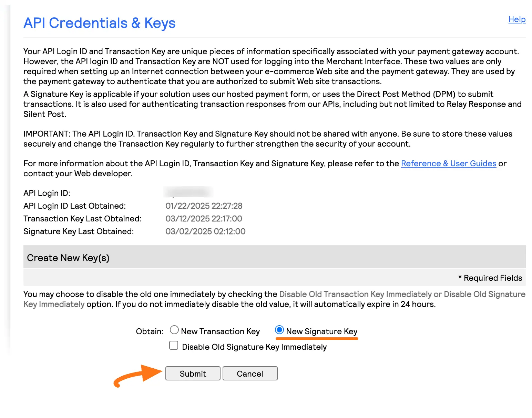Click the 01/22/2025 22:27:28 timestamp
Image resolution: width=532 pixels, height=418 pixels.
click(204, 206)
